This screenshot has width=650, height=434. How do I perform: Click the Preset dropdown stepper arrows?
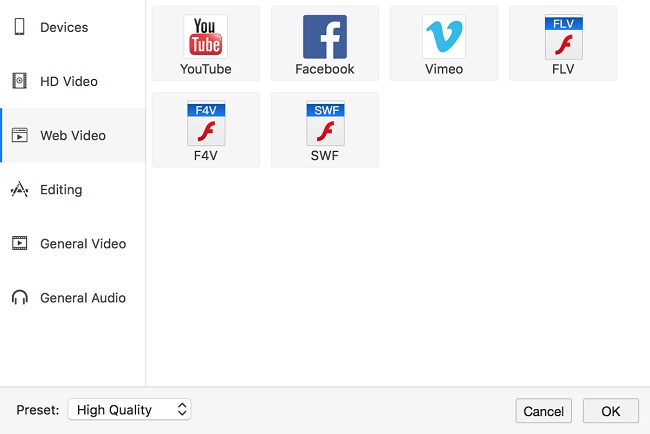[x=182, y=410]
